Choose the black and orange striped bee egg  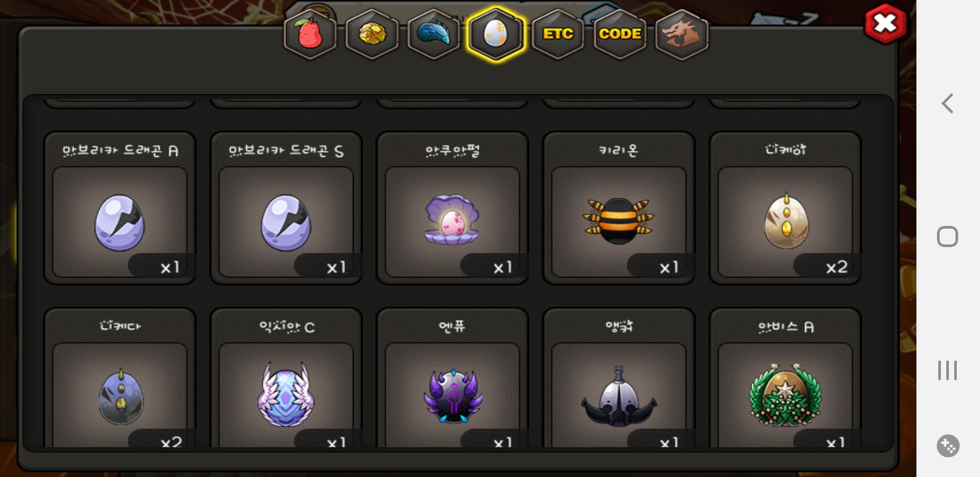coord(618,208)
